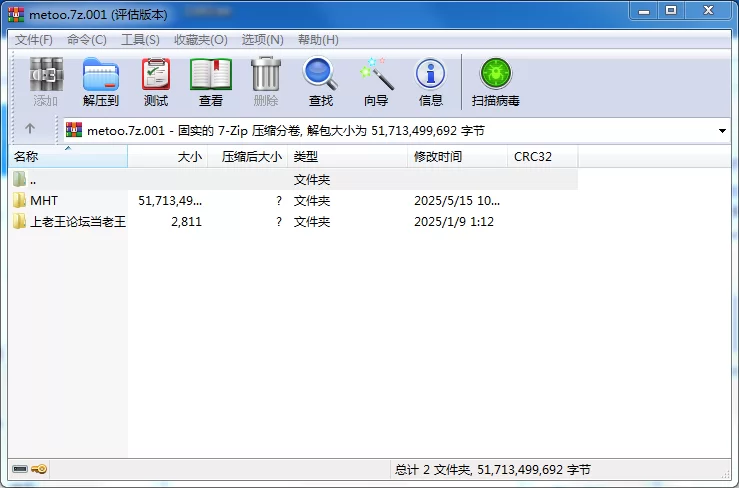Open the 工具(S) menu
The height and width of the screenshot is (488, 739).
click(x=140, y=40)
